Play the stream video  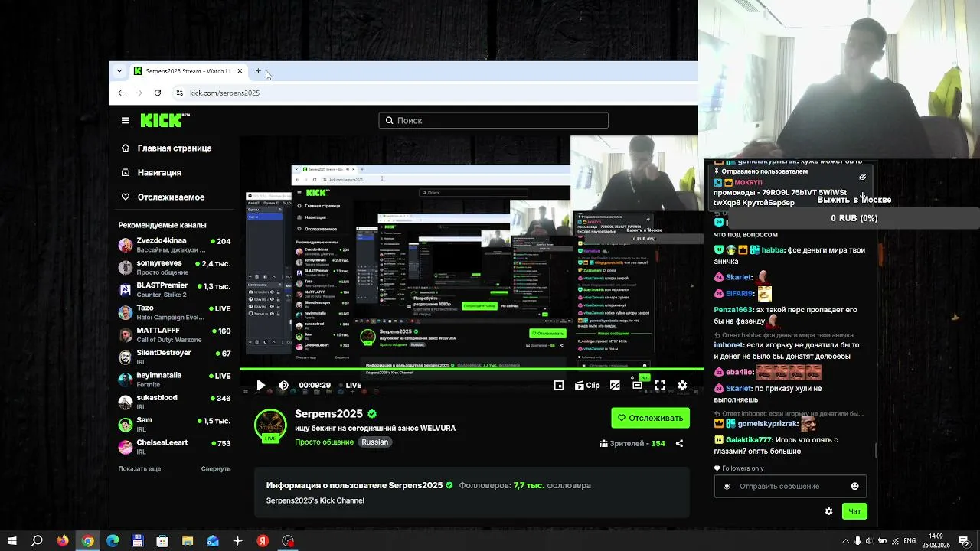[260, 386]
